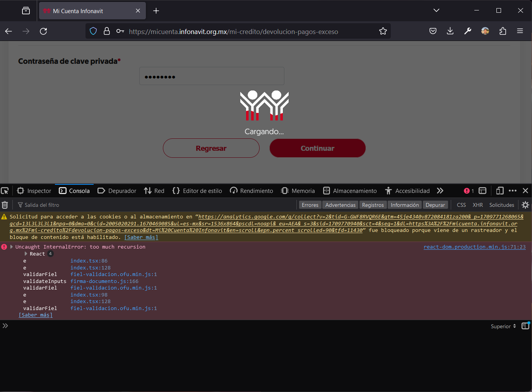Close the Mi Cuenta Infonavit tab
This screenshot has height=392, width=532.
point(138,11)
